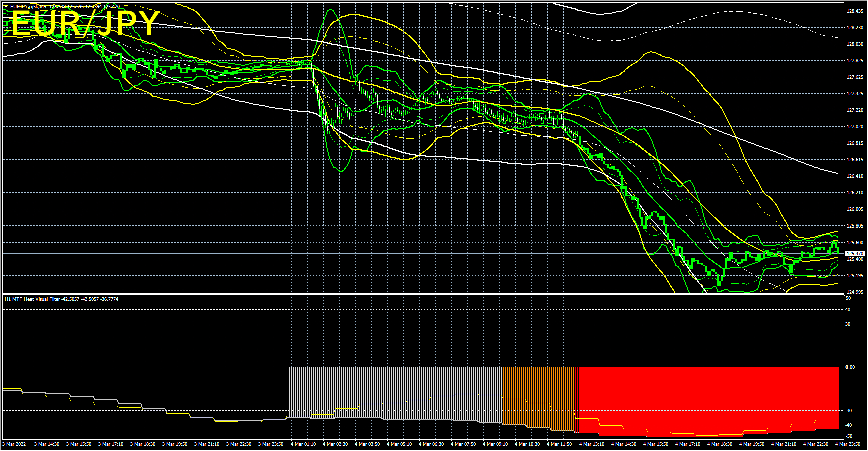Screen dimensions: 868x451
Task: Click the 126.410 price axis label
Action: pyautogui.click(x=854, y=176)
